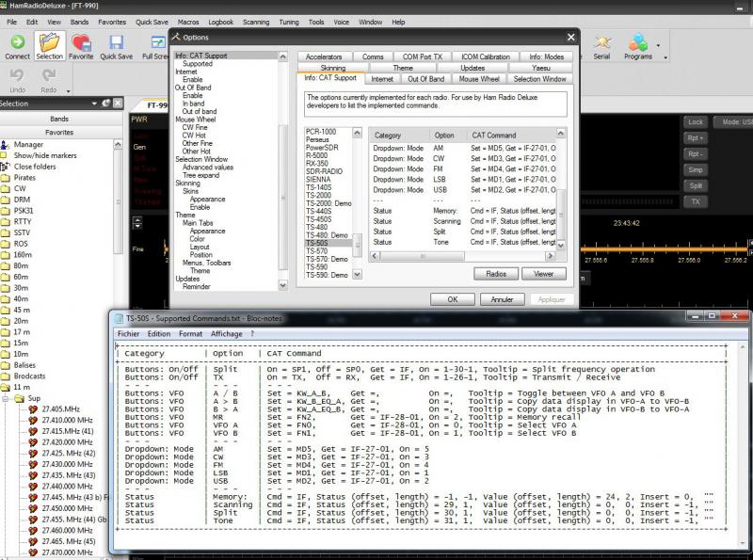The image size is (753, 560).
Task: Select the 27.405.MHz favorite heart icon
Action: (33, 409)
